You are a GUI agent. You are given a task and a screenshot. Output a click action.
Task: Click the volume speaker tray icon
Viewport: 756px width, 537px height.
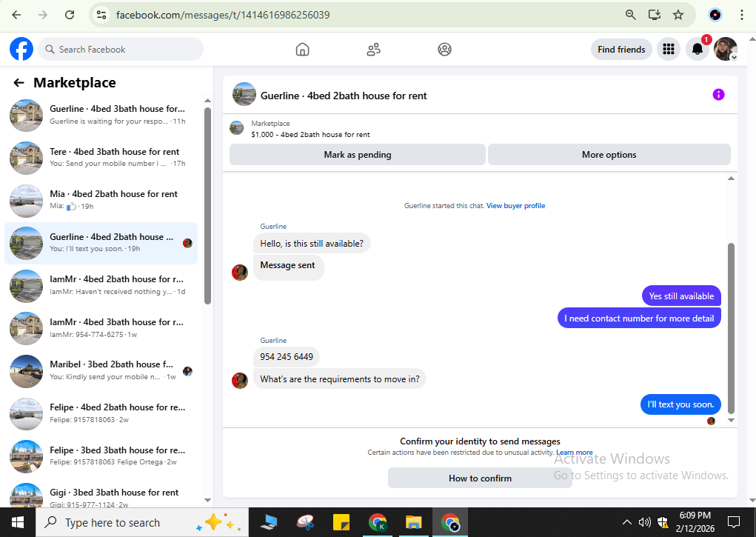644,522
